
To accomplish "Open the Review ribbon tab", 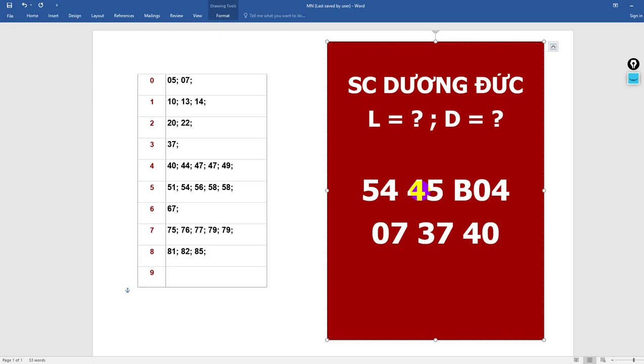I will pyautogui.click(x=176, y=16).
